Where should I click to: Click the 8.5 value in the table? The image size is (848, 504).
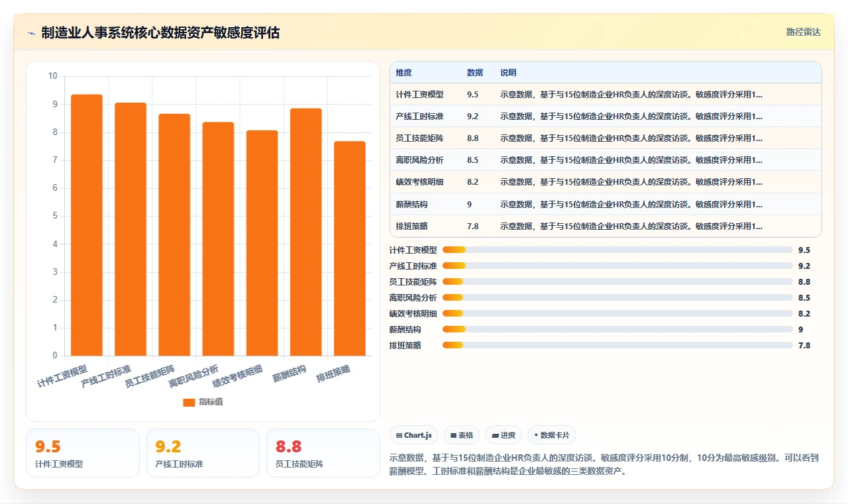[472, 160]
